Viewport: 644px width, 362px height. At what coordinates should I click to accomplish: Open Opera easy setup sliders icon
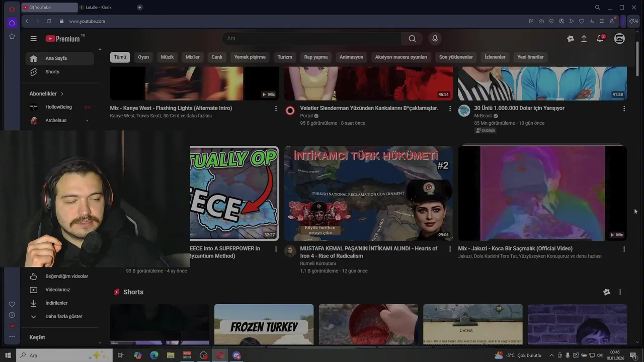coord(602,21)
